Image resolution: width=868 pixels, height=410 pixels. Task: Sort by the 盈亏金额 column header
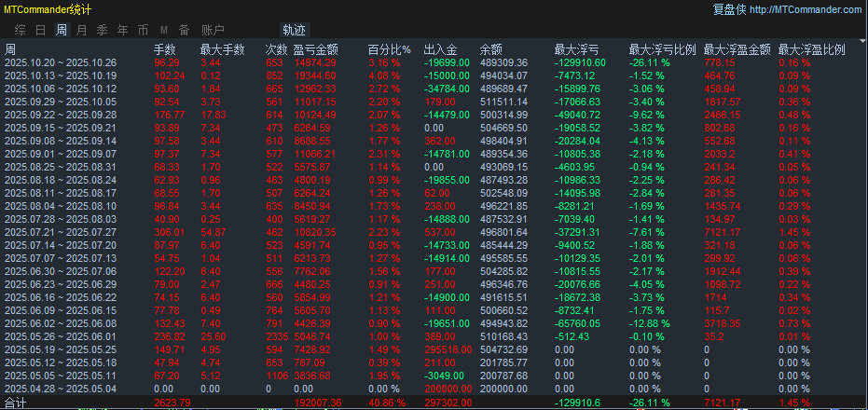[315, 49]
